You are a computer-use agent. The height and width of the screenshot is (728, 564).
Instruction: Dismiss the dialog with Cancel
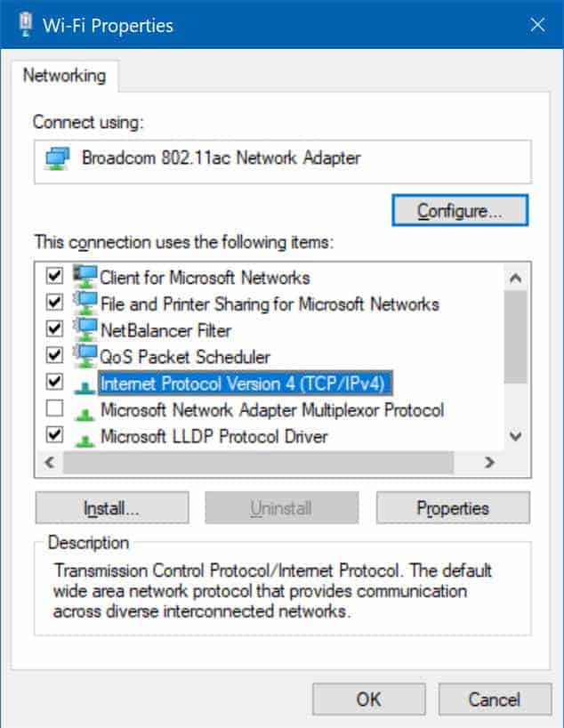[496, 699]
